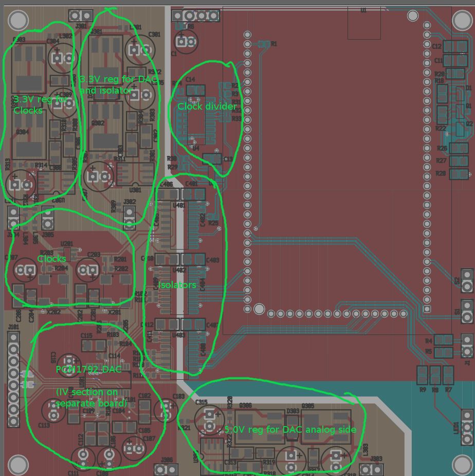The width and height of the screenshot is (475, 476).
Task: Click the R9 resistor footprint
Action: point(422,375)
